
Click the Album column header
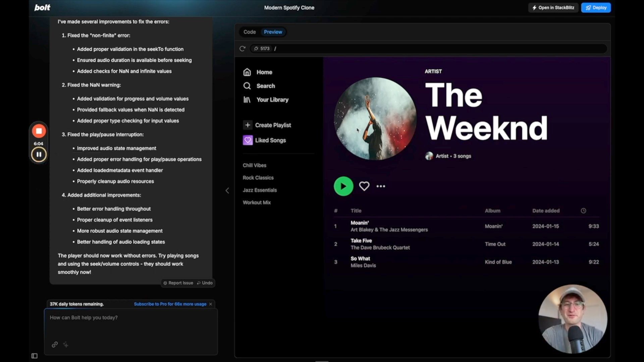click(493, 210)
